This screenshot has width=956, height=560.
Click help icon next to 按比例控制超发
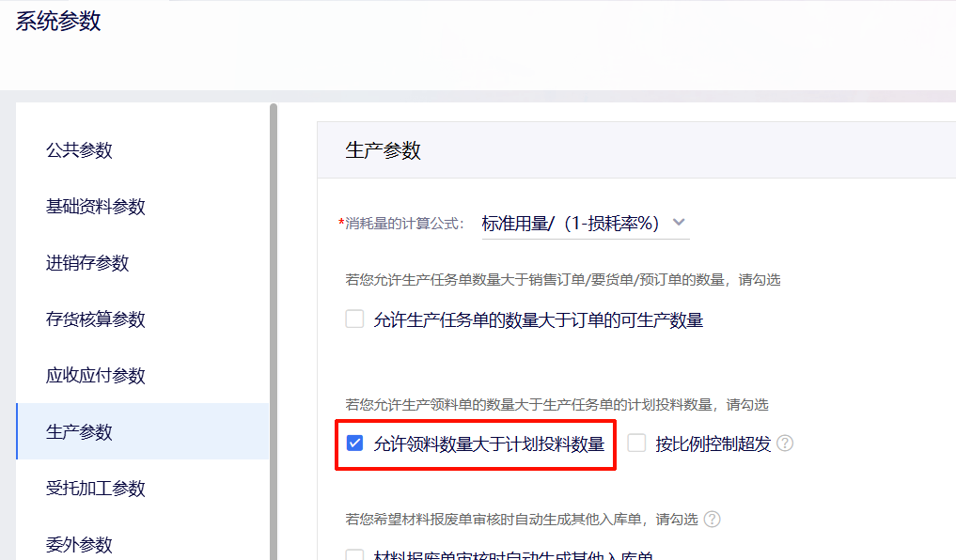tap(785, 443)
